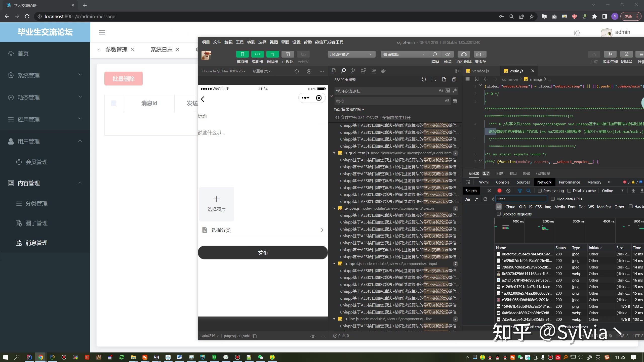Collapse the 内容管理 sidebar section

click(80, 183)
